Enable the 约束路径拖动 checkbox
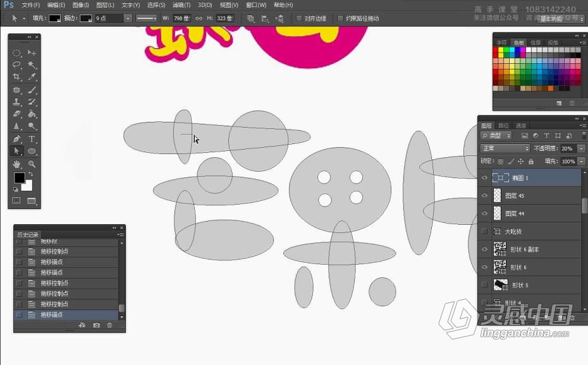Viewport: 588px width, 365px height. click(341, 18)
